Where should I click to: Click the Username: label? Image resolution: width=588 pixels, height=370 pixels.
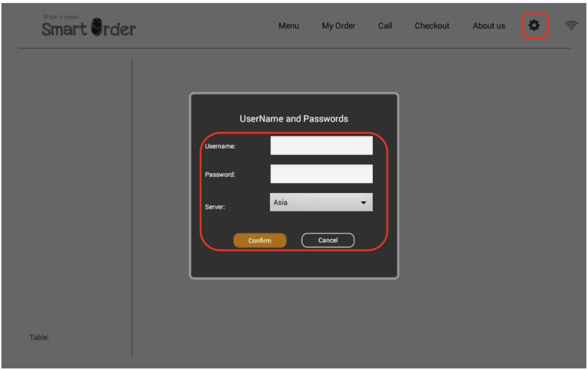coord(220,147)
